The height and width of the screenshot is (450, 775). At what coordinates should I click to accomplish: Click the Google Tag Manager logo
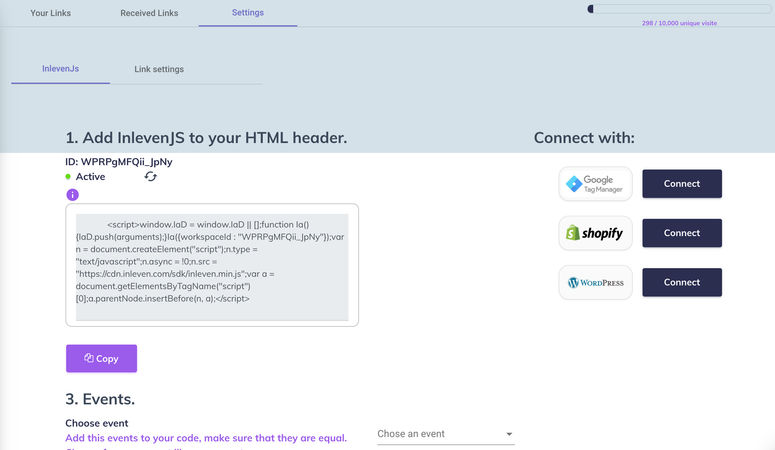[596, 184]
